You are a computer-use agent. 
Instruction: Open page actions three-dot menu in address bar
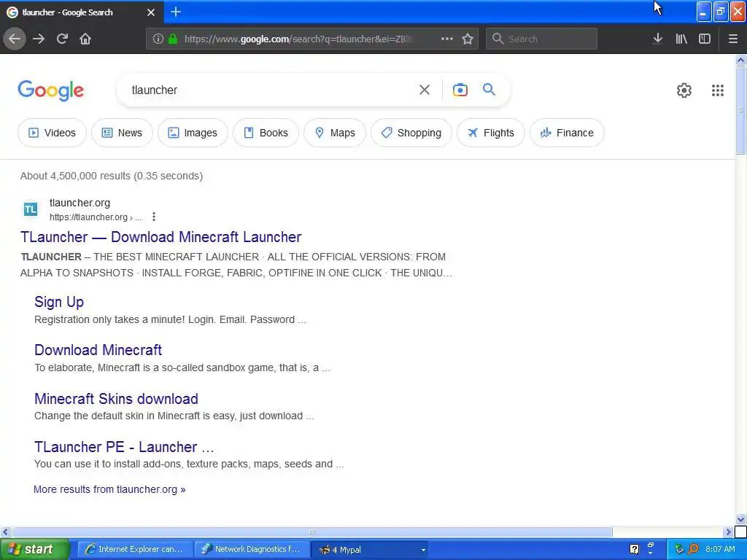(447, 39)
